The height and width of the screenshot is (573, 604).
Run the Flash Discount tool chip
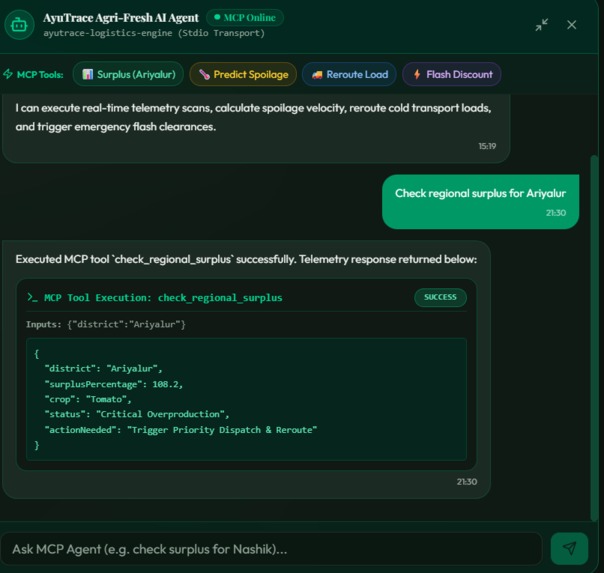pyautogui.click(x=452, y=74)
